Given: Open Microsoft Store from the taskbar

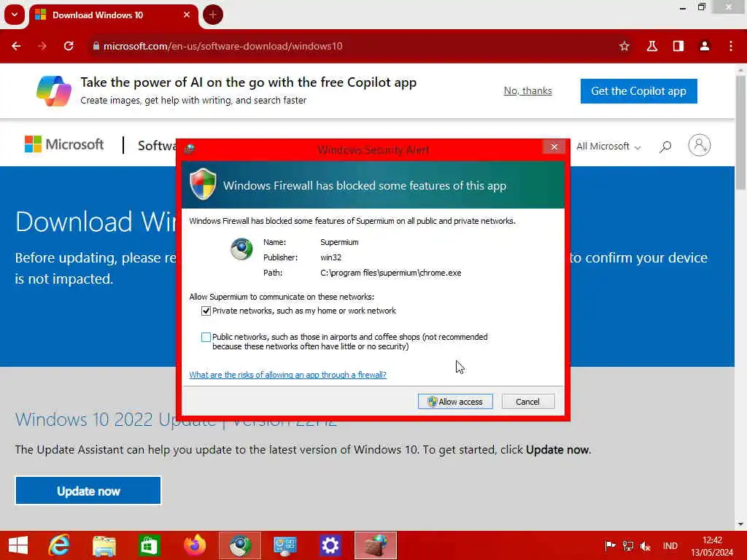Looking at the screenshot, I should tap(149, 545).
